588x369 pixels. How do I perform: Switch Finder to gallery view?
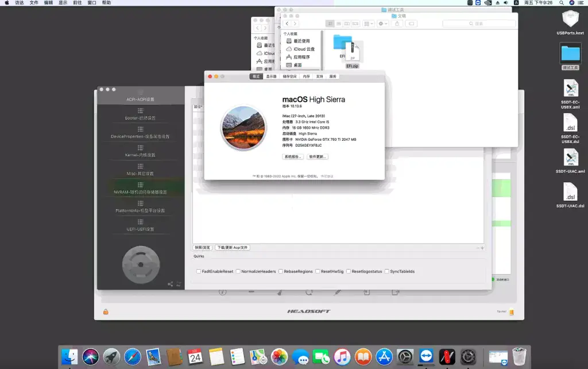[355, 23]
